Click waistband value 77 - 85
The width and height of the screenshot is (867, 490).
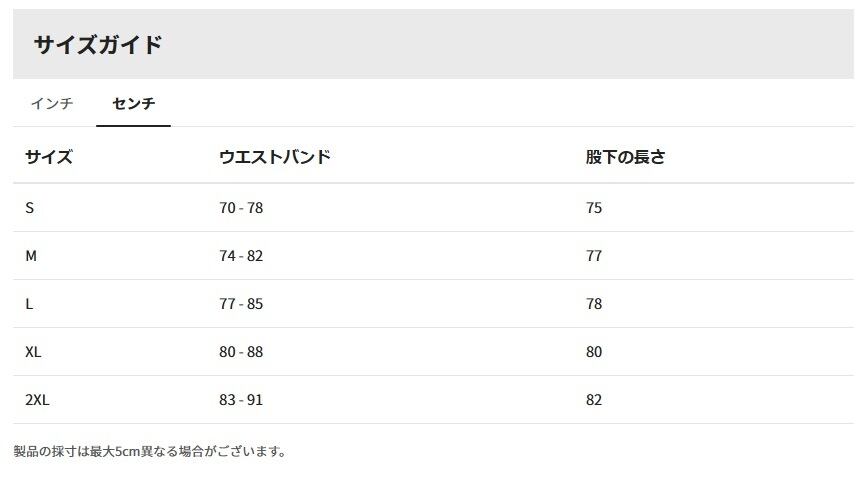pyautogui.click(x=241, y=304)
